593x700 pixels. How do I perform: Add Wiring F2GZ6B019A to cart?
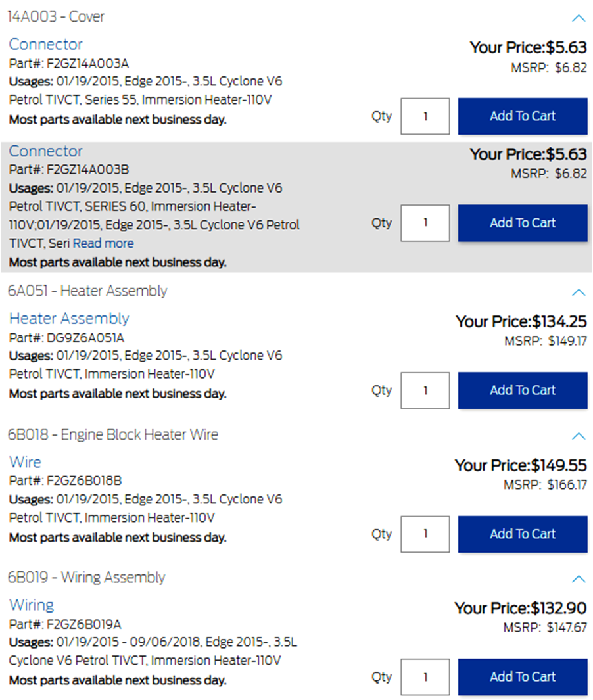click(x=523, y=677)
